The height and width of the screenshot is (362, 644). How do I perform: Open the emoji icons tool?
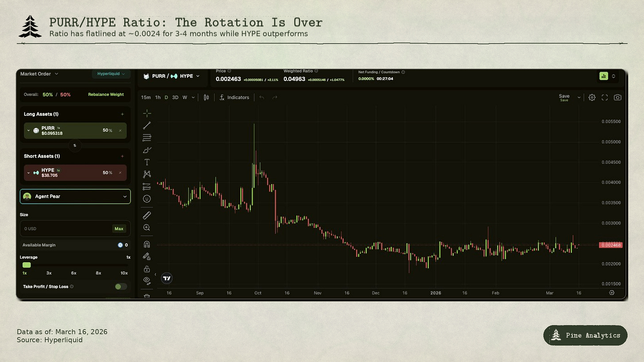(147, 199)
